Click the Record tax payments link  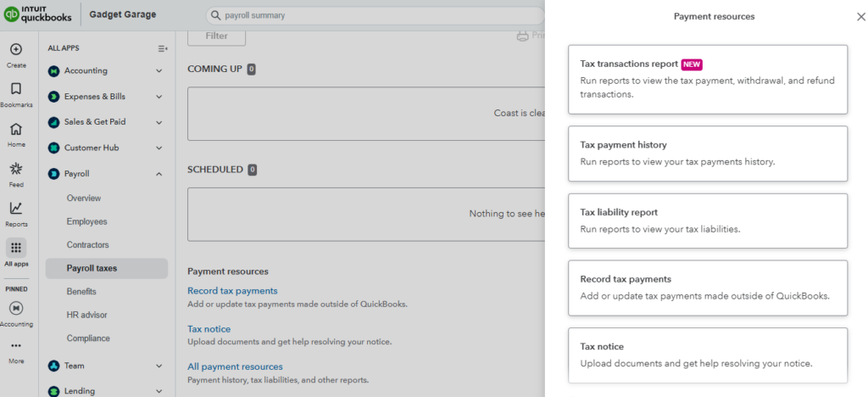232,291
